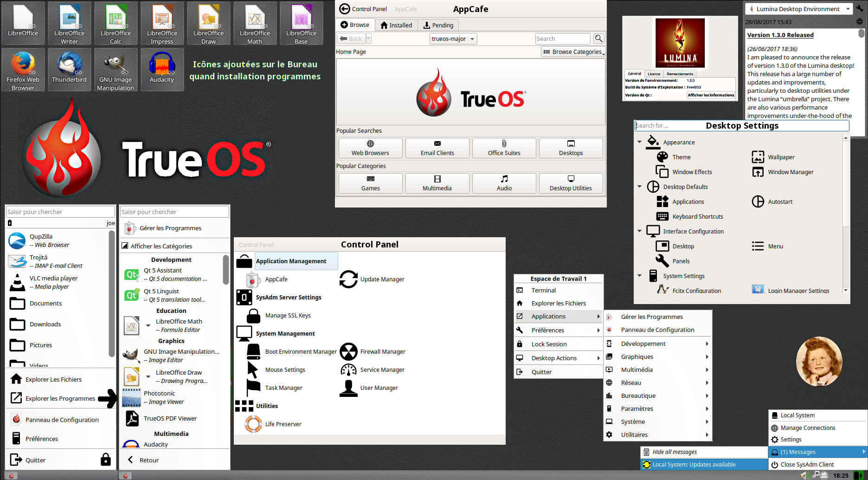Image resolution: width=868 pixels, height=480 pixels.
Task: Launch LibreOffice Calc from desktop
Action: click(116, 23)
